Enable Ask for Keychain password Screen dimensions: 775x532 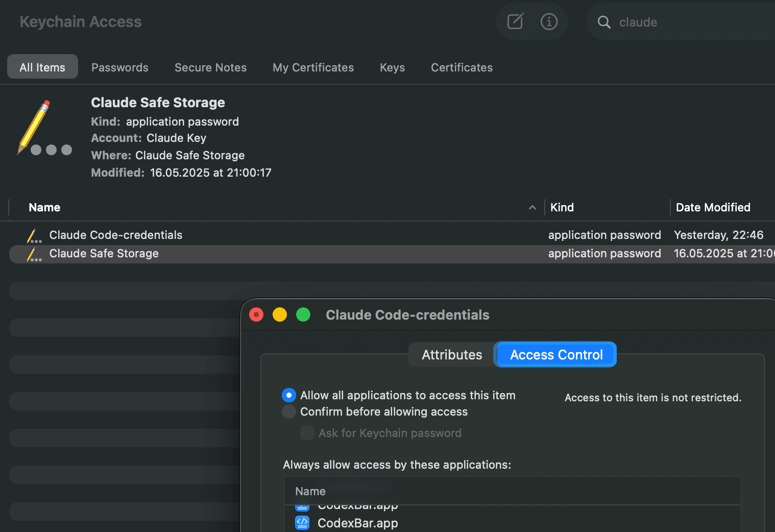click(307, 433)
